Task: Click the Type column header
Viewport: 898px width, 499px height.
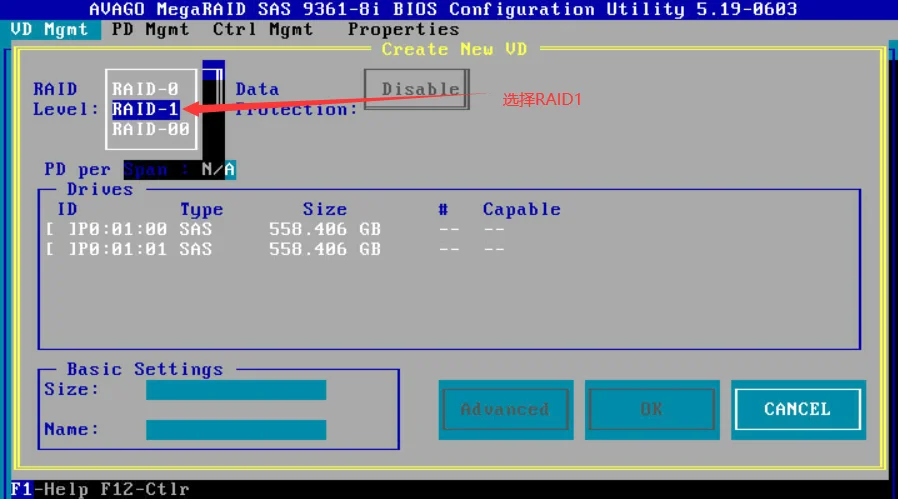Action: pos(201,210)
